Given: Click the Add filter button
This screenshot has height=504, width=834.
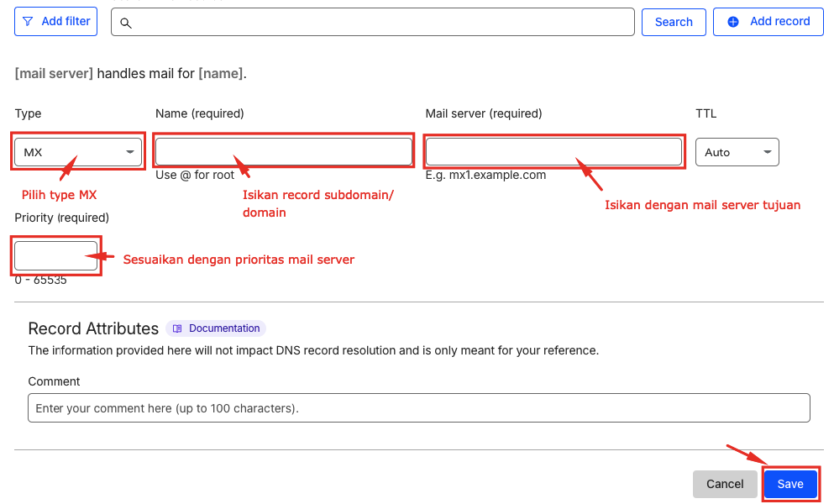Looking at the screenshot, I should [x=55, y=21].
